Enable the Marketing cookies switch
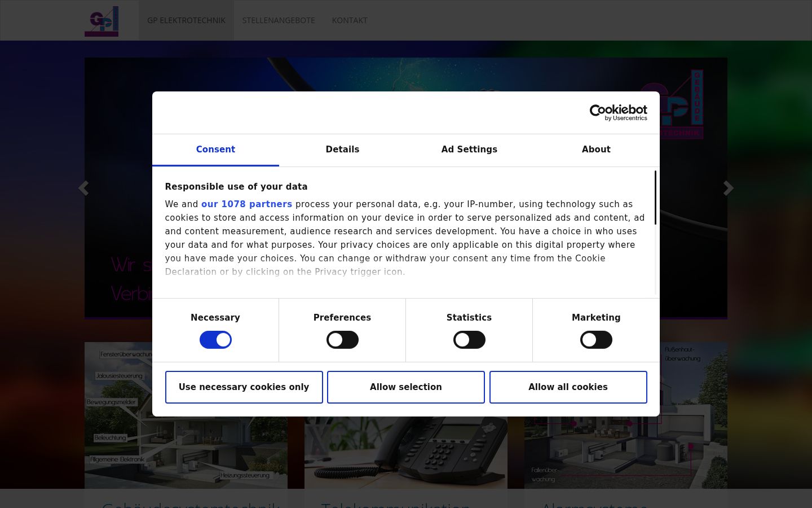Viewport: 812px width, 508px height. point(596,340)
